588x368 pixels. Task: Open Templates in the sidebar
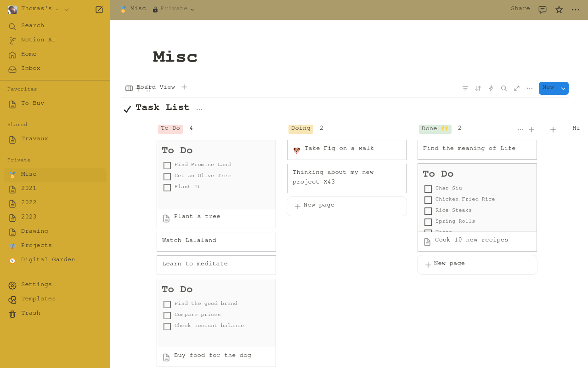(x=55, y=299)
